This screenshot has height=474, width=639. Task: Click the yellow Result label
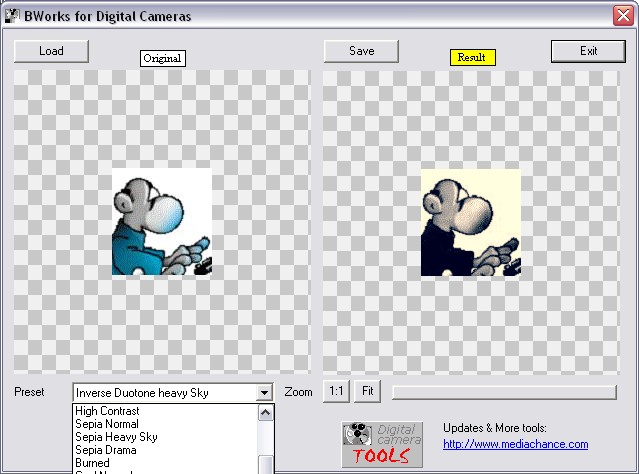click(x=473, y=57)
